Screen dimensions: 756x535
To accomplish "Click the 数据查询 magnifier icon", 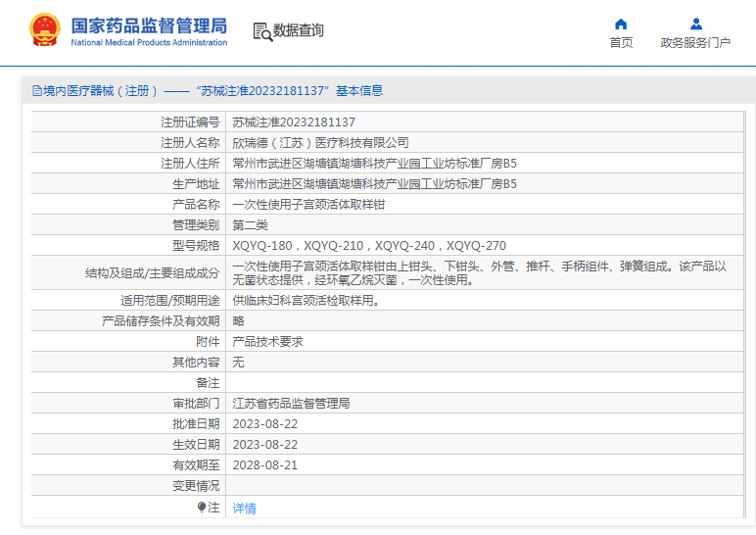I will (x=262, y=31).
